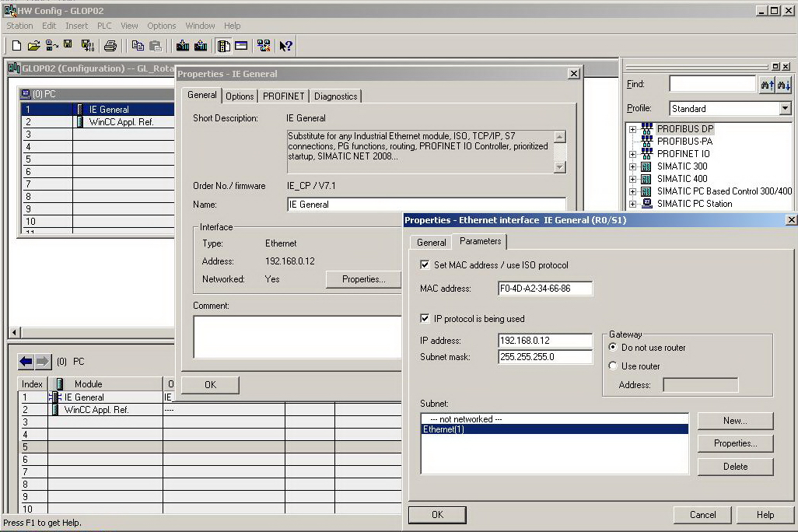Expand SIMATIC PC Based Control 300/400 node
Viewport: 798px width, 532px height.
tap(632, 191)
